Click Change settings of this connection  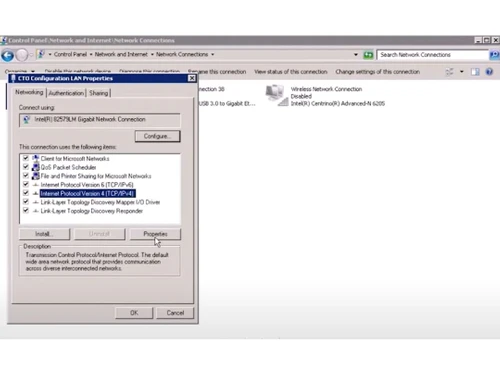click(377, 72)
